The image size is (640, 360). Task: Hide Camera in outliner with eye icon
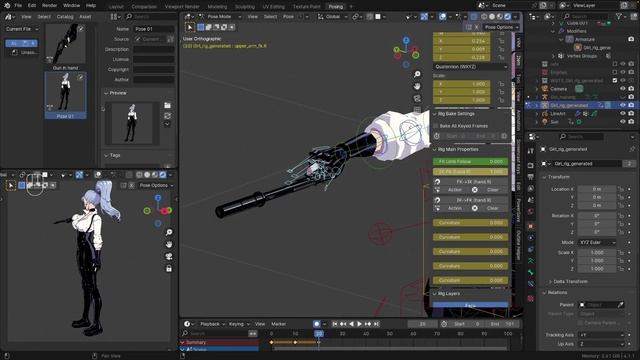622,89
